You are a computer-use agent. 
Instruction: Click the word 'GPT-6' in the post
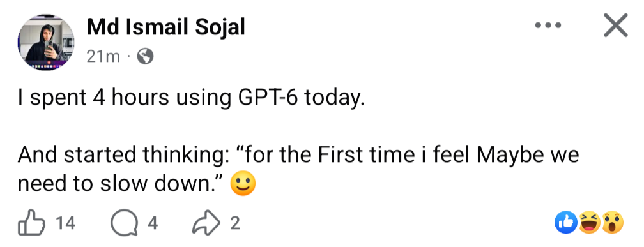tap(268, 98)
